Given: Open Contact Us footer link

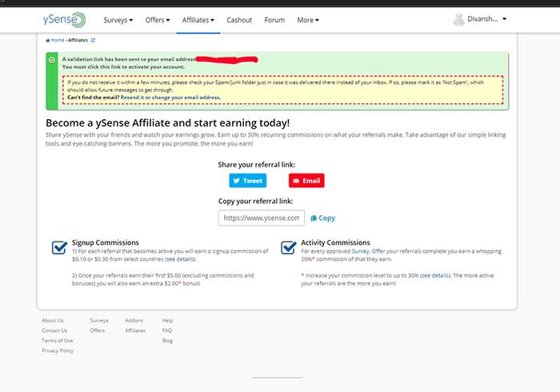Looking at the screenshot, I should (x=54, y=330).
